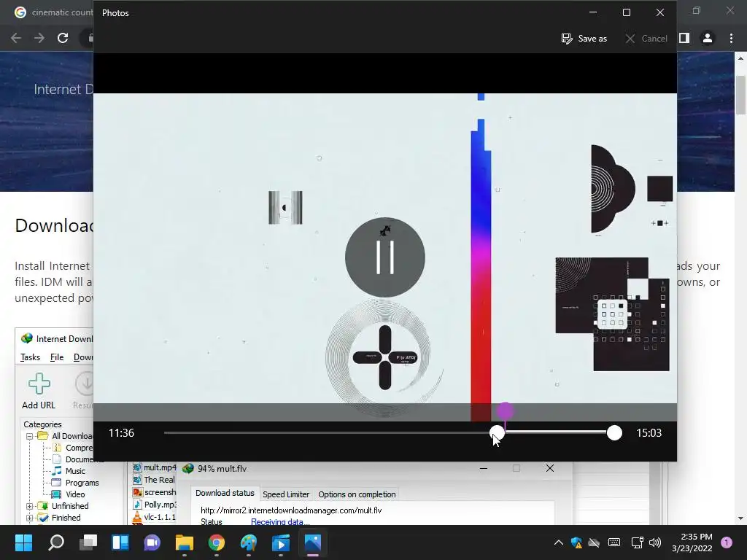The width and height of the screenshot is (747, 560).
Task: Click Receiving data status text
Action: tap(279, 522)
